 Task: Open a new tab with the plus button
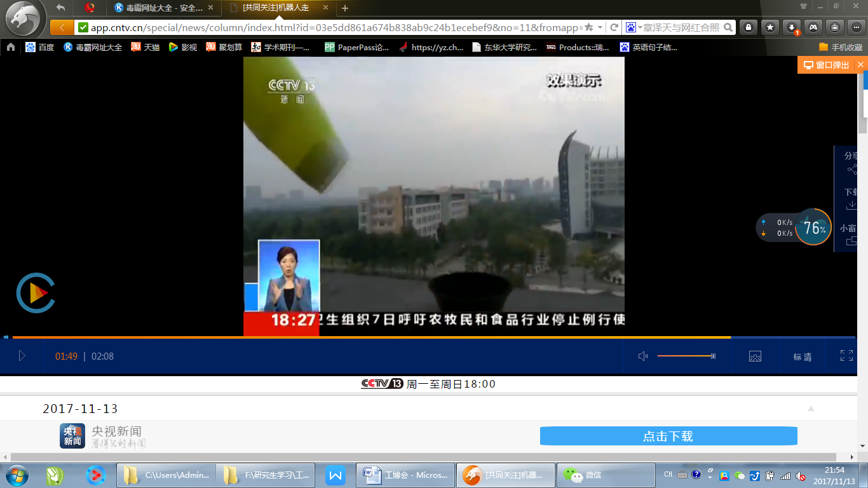tap(345, 8)
